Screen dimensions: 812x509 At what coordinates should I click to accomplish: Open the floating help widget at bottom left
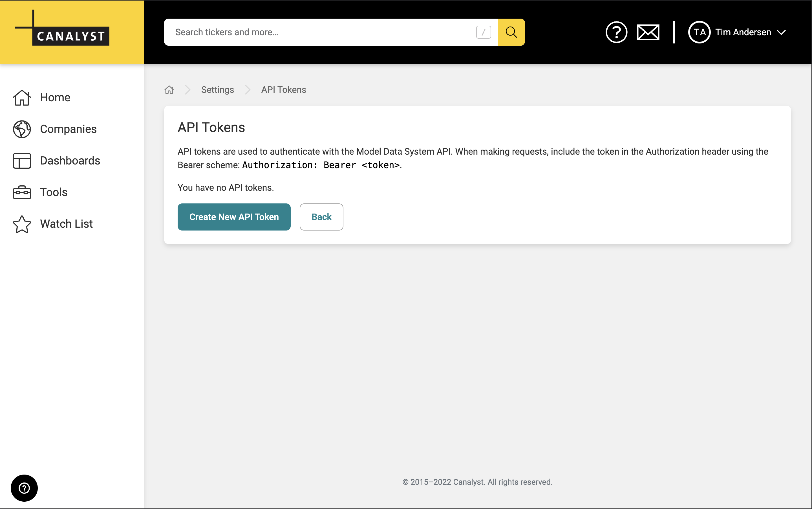click(24, 488)
